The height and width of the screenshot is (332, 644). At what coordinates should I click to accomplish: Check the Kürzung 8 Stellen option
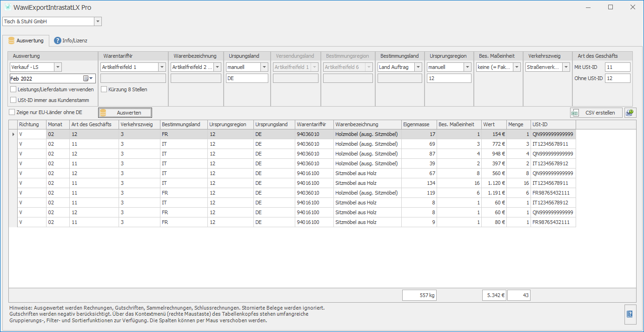coord(104,89)
